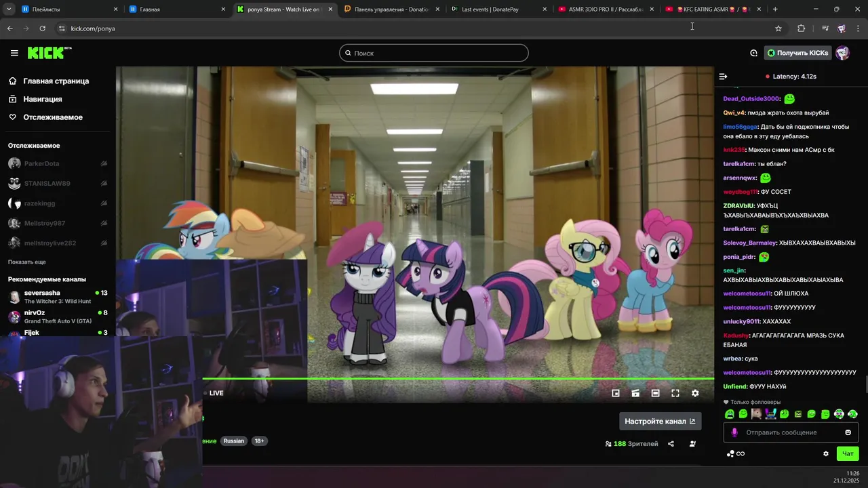Focus the Поиск search field
The height and width of the screenshot is (488, 868).
(434, 53)
